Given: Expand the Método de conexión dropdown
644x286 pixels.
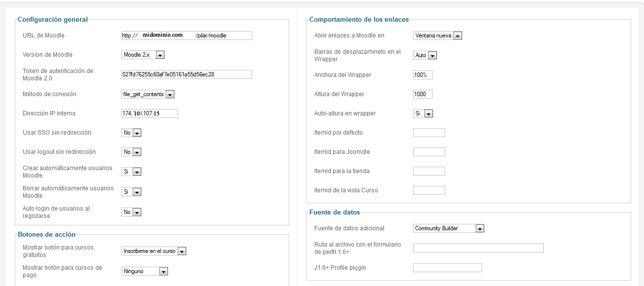Looking at the screenshot, I should click(148, 94).
